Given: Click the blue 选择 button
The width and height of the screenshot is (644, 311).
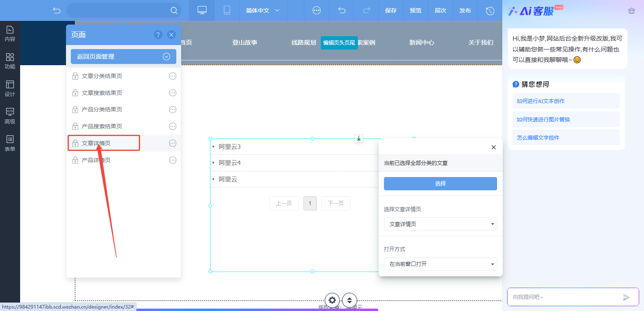Looking at the screenshot, I should click(x=440, y=183).
